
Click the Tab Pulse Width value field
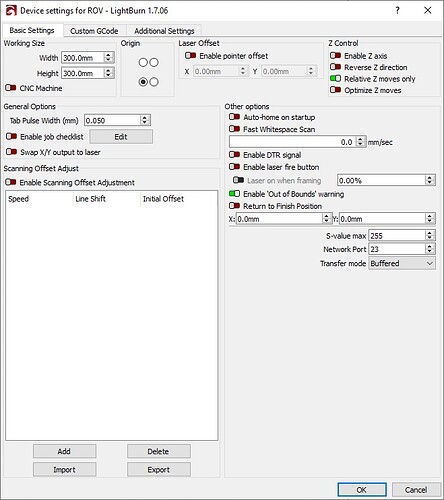tap(112, 120)
